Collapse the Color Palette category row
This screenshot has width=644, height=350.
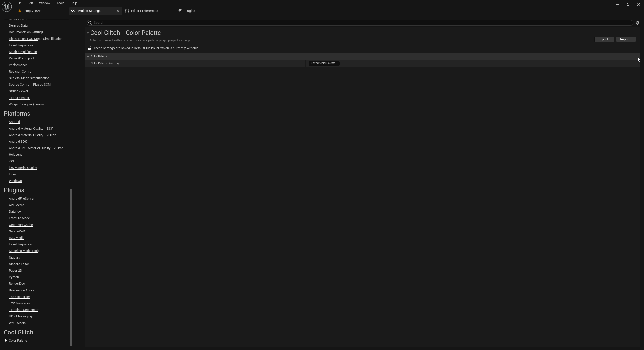88,56
